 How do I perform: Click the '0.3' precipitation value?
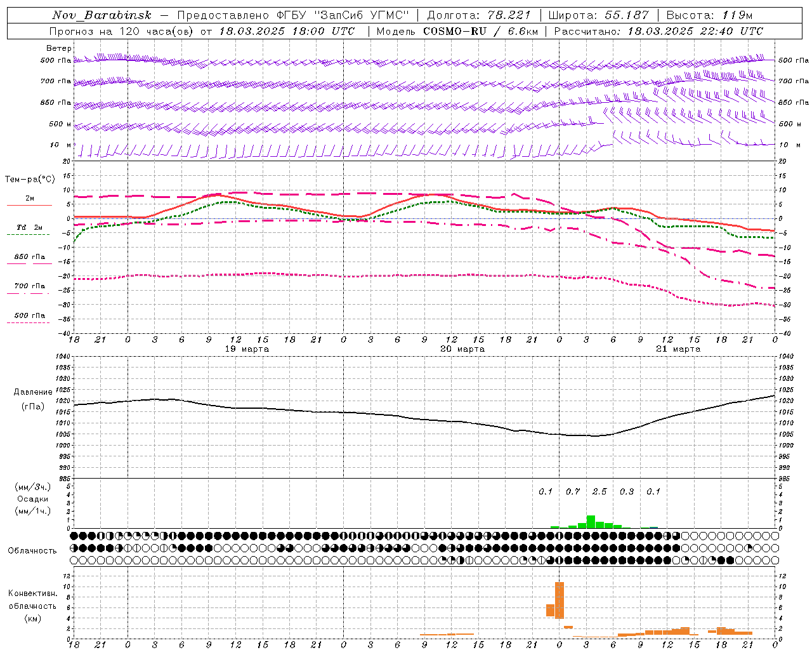point(627,491)
